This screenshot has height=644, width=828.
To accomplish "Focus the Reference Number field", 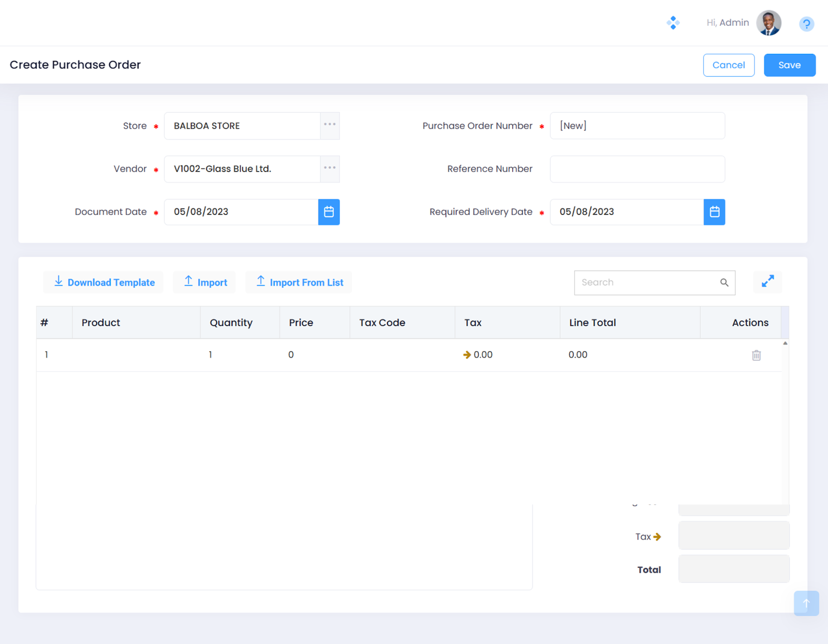I will click(637, 169).
